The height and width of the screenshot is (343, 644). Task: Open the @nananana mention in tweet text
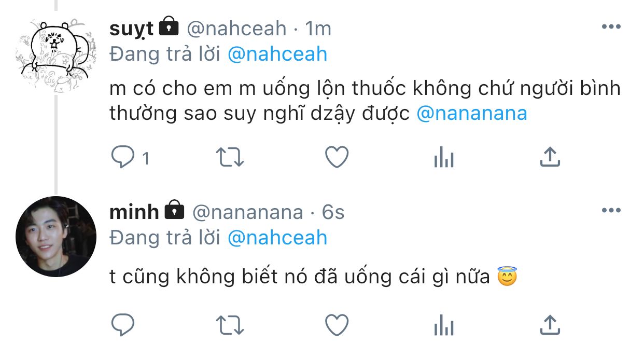tap(472, 114)
